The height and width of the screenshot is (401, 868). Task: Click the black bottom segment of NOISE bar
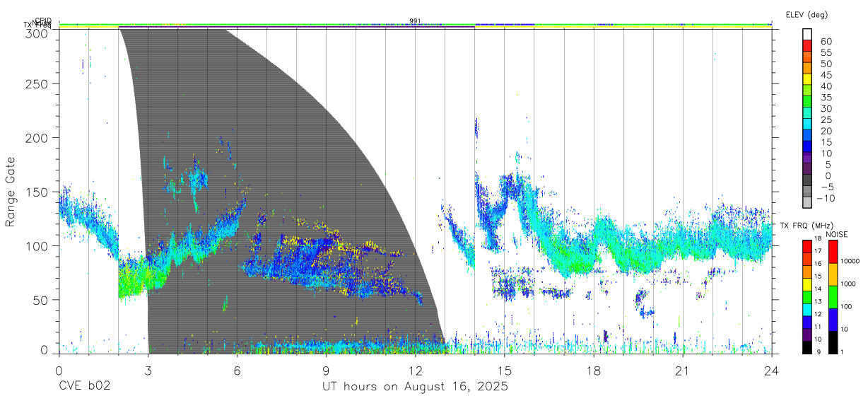(x=833, y=342)
